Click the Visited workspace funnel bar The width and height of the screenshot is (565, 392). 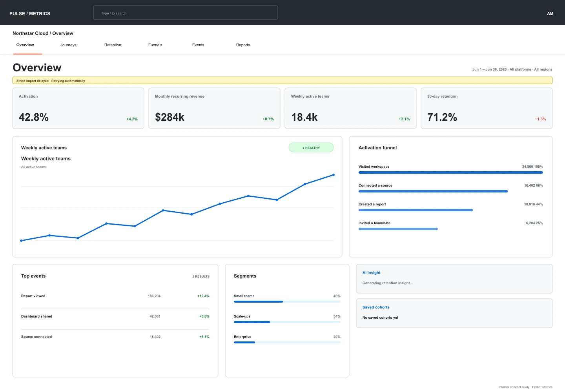(x=451, y=172)
